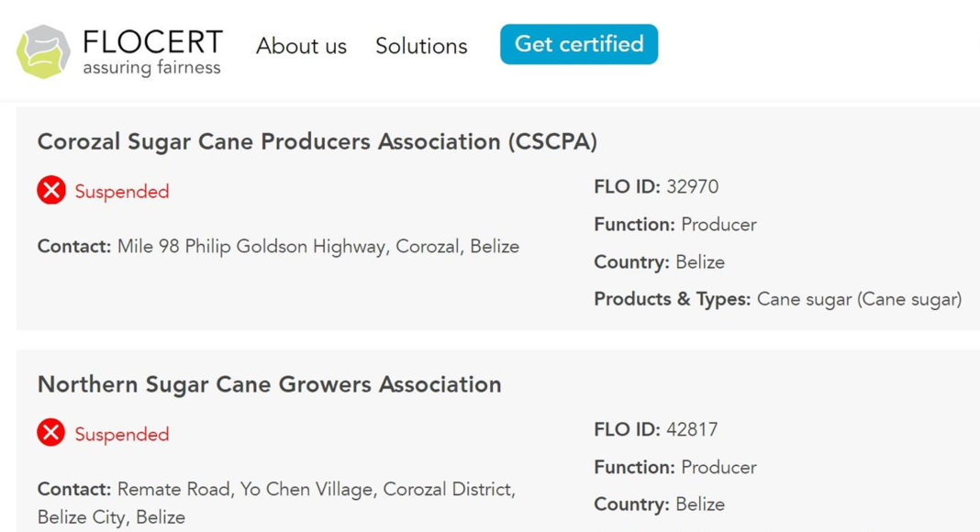This screenshot has width=980, height=532.
Task: Open Corozal Sugar Cane Producers Association heading
Action: (x=317, y=142)
